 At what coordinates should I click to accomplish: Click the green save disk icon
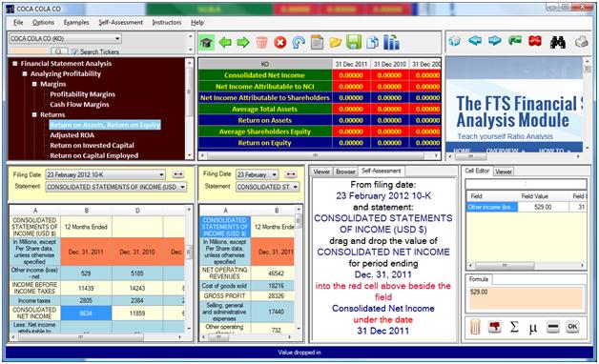click(x=354, y=42)
